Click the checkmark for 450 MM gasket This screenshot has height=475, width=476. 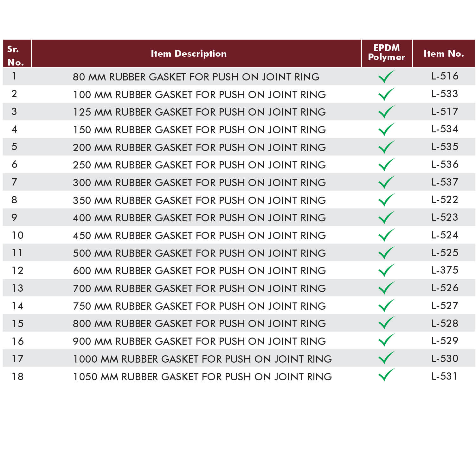(x=386, y=235)
